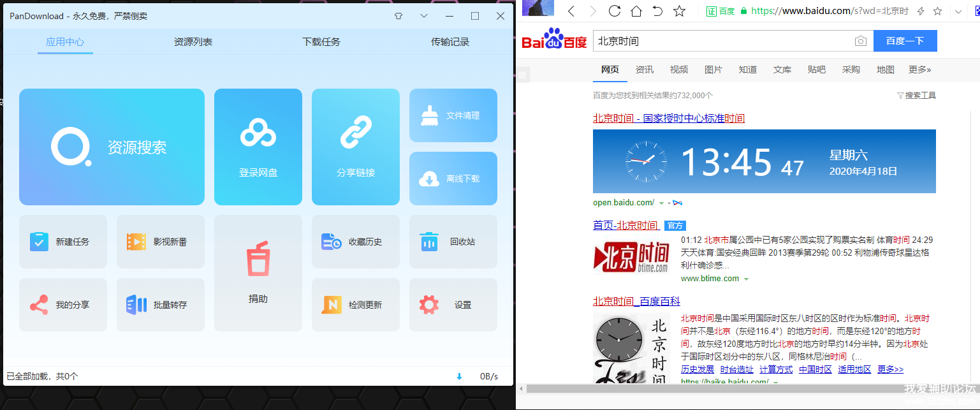Click the 更多>> link under Baike result
Image resolution: width=980 pixels, height=410 pixels.
[x=890, y=369]
